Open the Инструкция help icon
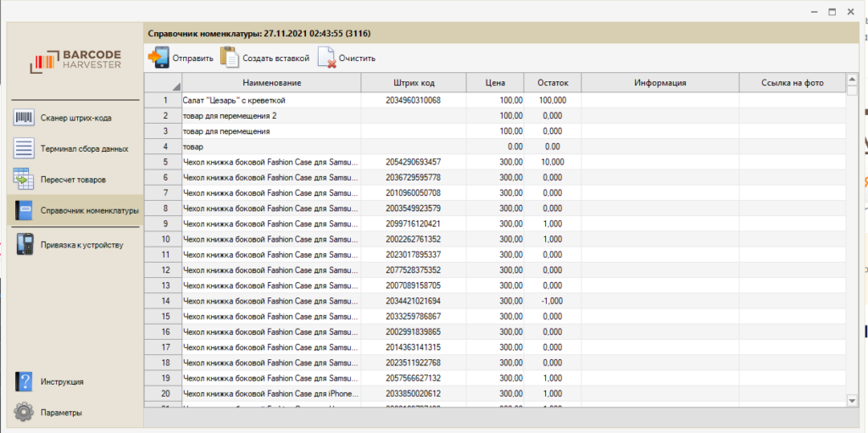 coord(24,381)
